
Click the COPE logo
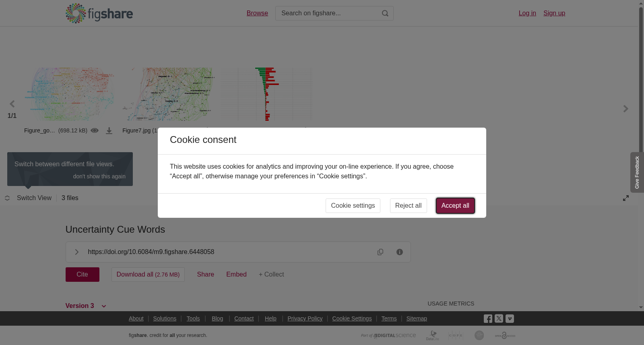[456, 335]
